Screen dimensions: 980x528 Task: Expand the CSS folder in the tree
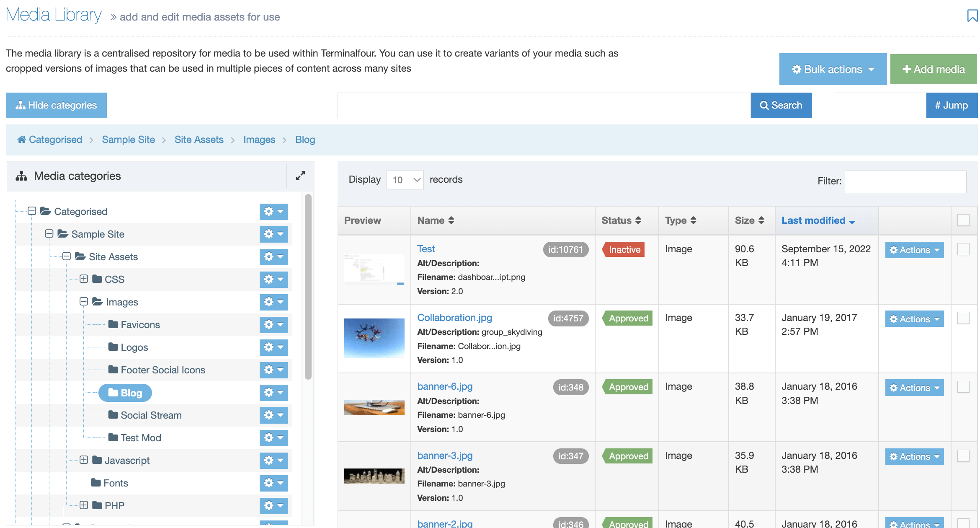click(84, 279)
